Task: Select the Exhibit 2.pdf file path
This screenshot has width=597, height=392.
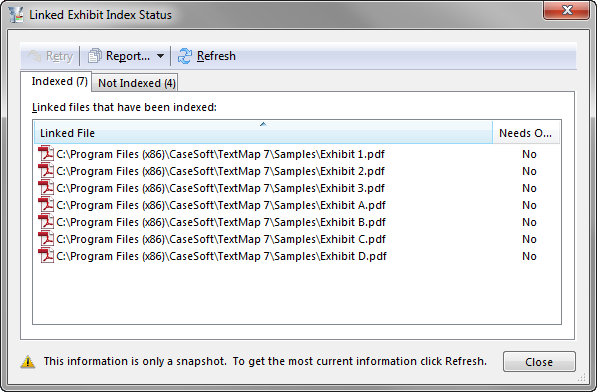Action: pyautogui.click(x=220, y=171)
